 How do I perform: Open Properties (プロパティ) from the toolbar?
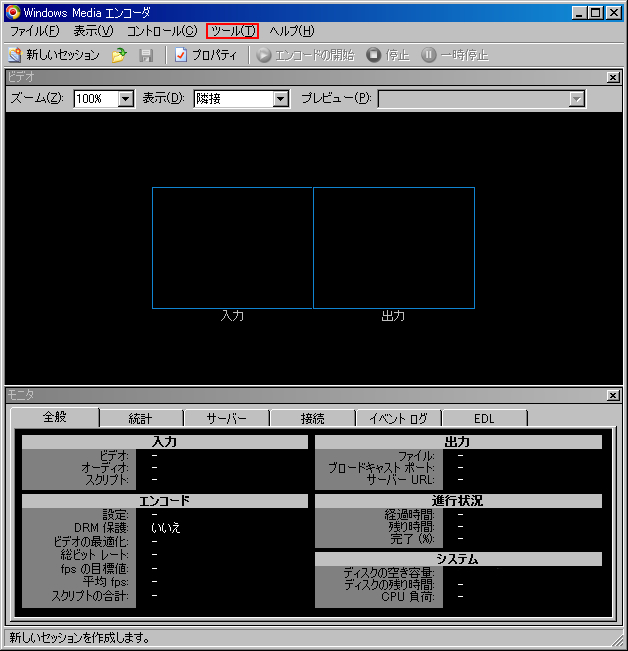click(x=206, y=55)
